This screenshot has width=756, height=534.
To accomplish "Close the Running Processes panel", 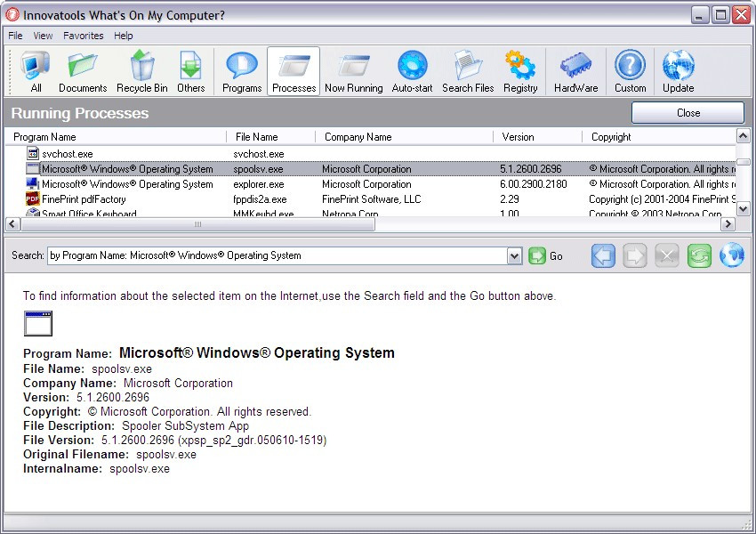I will [688, 113].
